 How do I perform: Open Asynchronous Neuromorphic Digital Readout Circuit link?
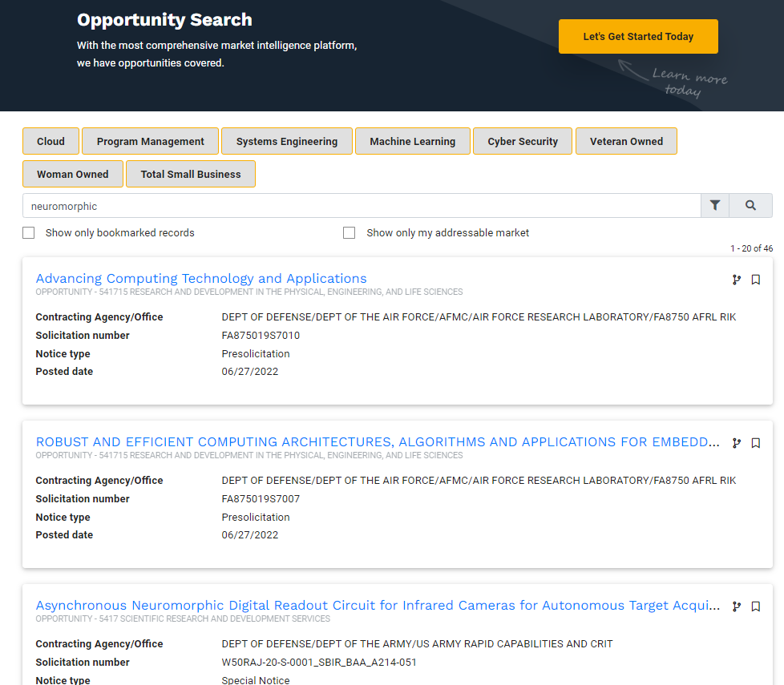click(378, 605)
